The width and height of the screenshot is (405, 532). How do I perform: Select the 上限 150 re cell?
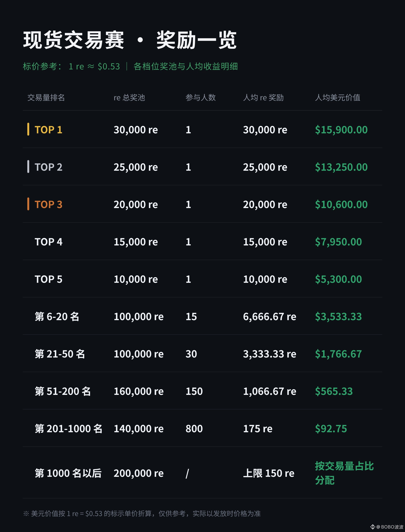click(x=269, y=473)
